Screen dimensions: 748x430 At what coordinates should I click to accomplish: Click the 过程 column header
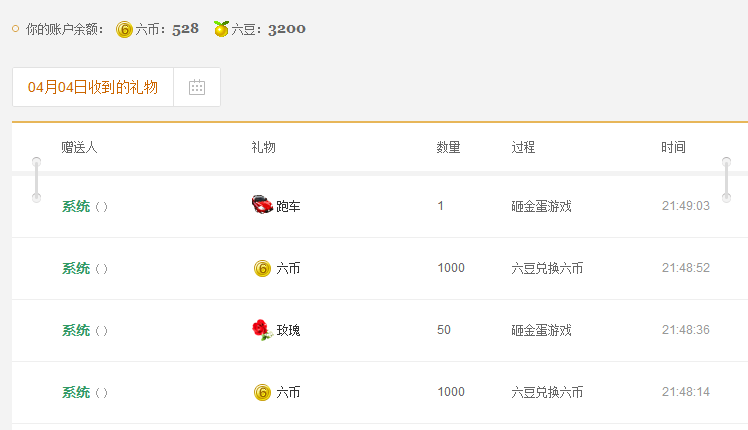[523, 147]
